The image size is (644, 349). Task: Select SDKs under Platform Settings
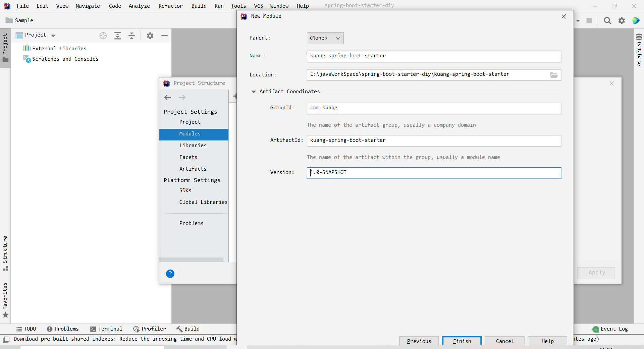(x=185, y=190)
